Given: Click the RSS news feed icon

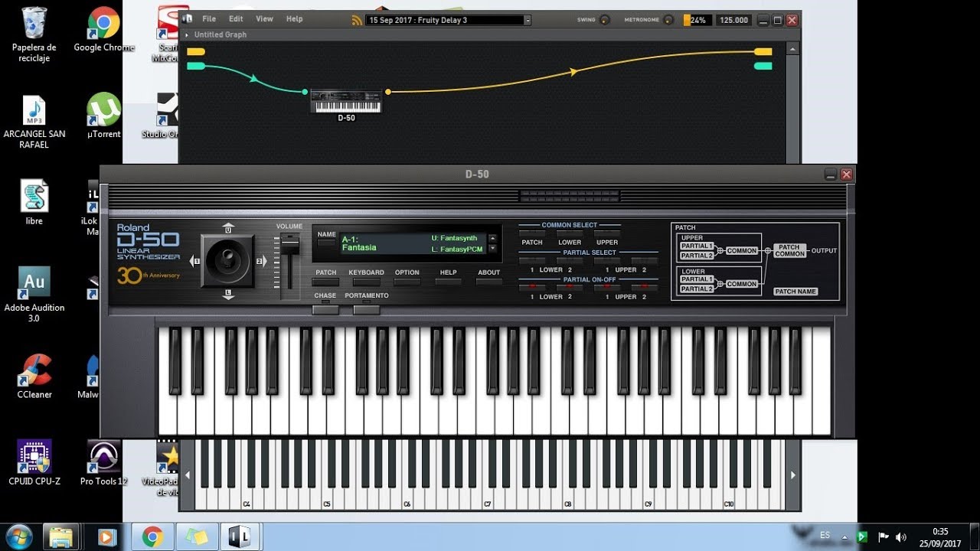Looking at the screenshot, I should [x=358, y=20].
